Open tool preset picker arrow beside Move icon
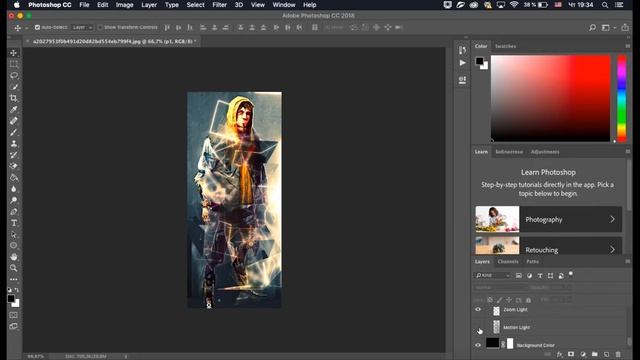Screen dimensions: 640x360 click(27, 28)
